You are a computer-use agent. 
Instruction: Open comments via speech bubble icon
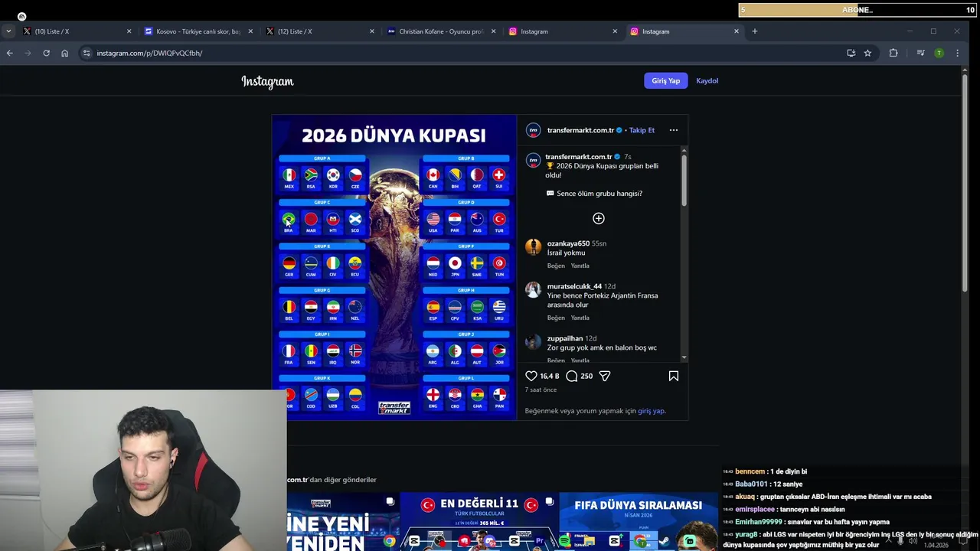(x=572, y=376)
